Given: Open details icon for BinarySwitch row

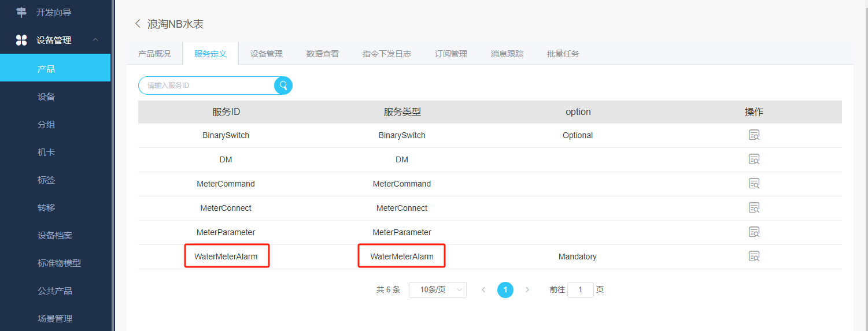Looking at the screenshot, I should 754,135.
